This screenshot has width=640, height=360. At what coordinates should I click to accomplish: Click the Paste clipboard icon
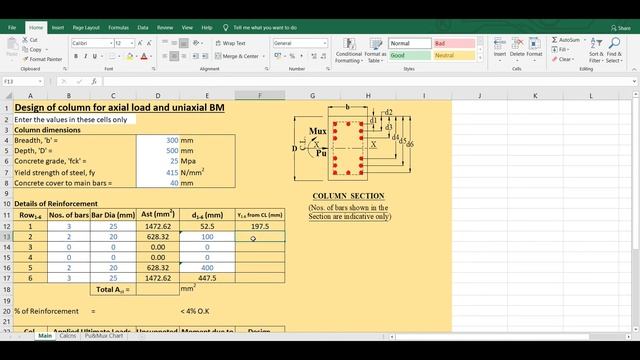pos(12,45)
